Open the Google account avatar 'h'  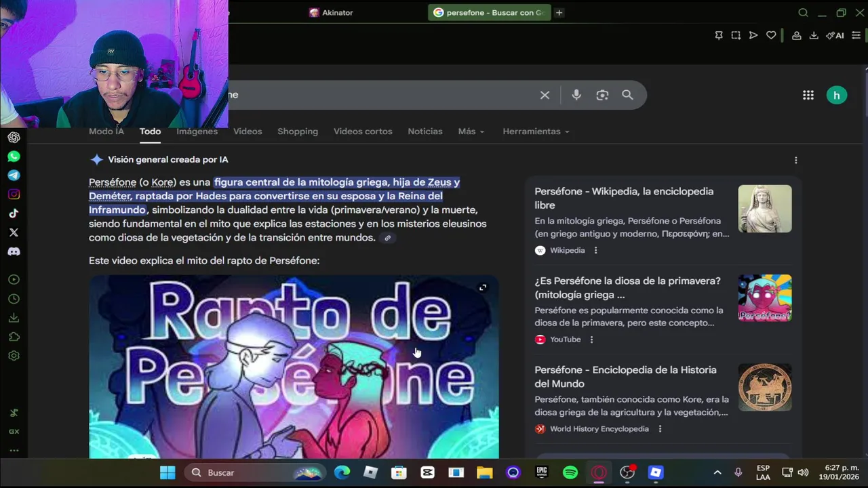tap(837, 96)
